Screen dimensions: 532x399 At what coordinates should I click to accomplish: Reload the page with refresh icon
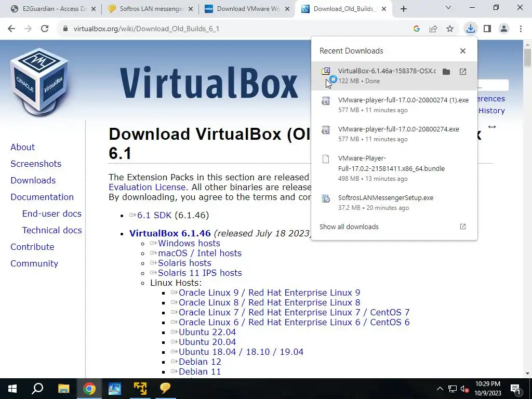point(45,29)
